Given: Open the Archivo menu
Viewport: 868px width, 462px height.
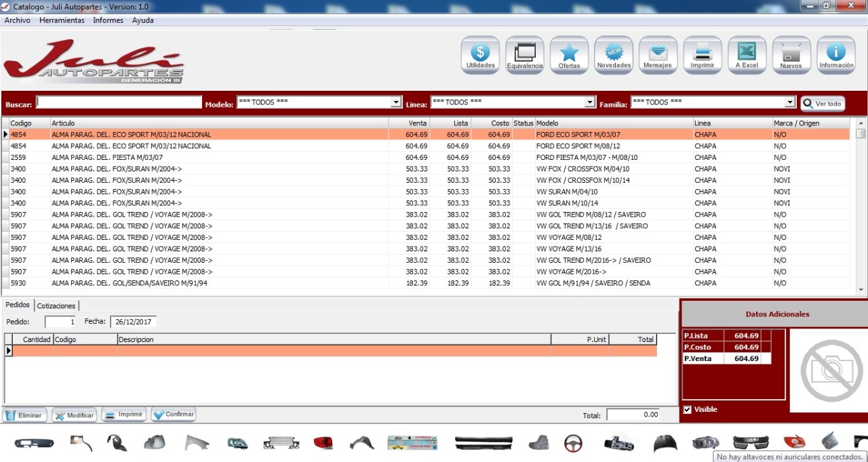Looking at the screenshot, I should point(18,20).
